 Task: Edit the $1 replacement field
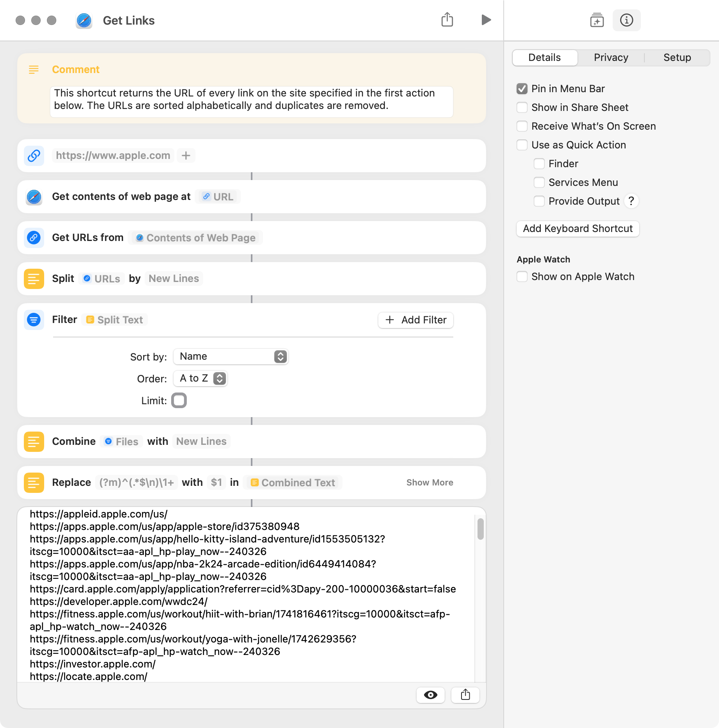click(216, 482)
